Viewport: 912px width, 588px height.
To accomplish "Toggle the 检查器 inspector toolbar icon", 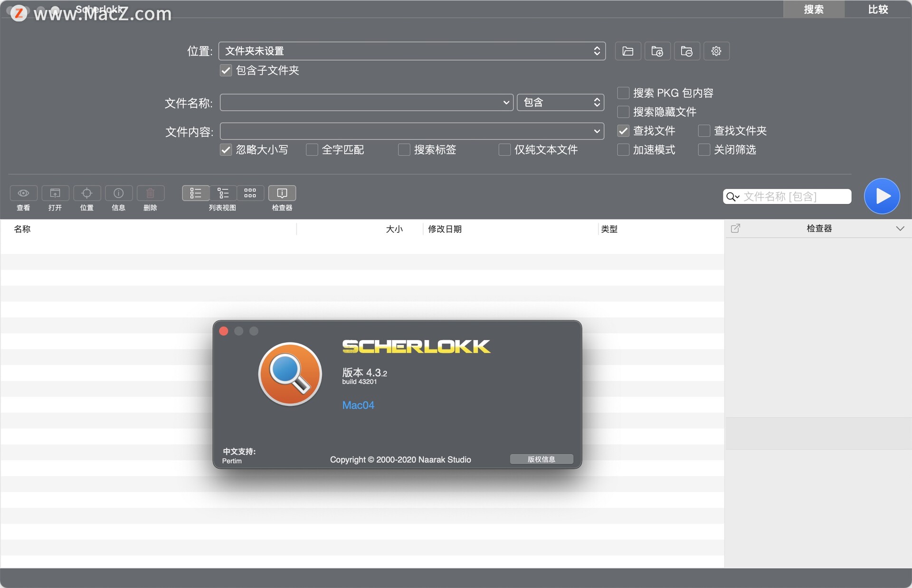I will coord(282,193).
